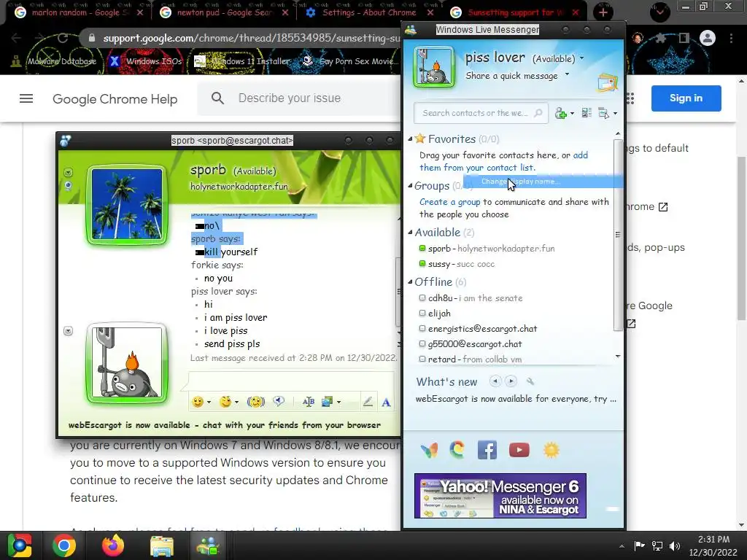Collapse the Offline contacts group
Image resolution: width=747 pixels, height=560 pixels.
[x=410, y=282]
